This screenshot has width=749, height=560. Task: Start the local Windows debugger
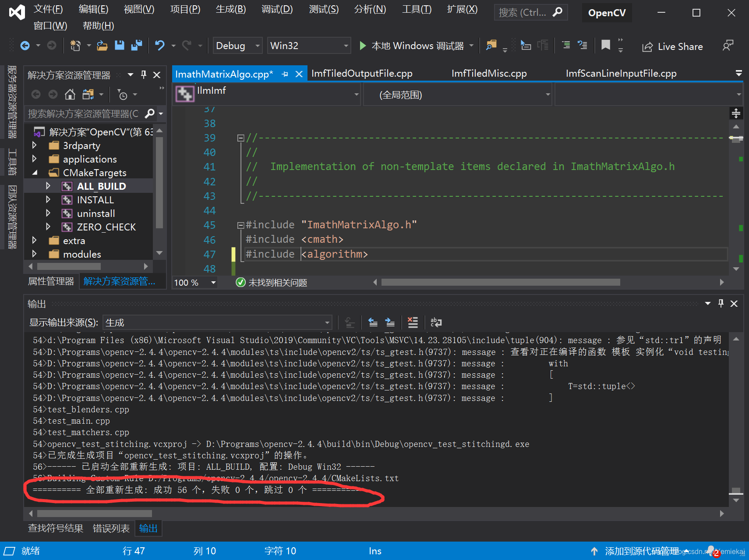click(x=412, y=46)
